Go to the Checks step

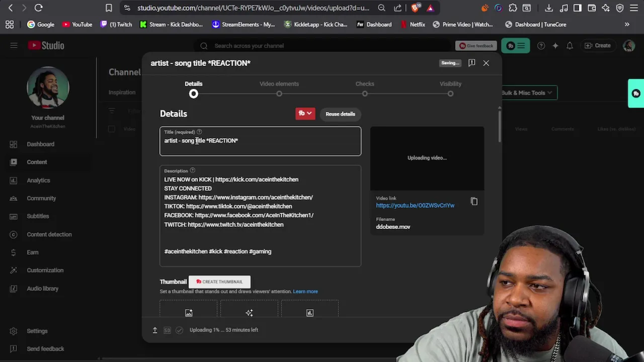(365, 88)
